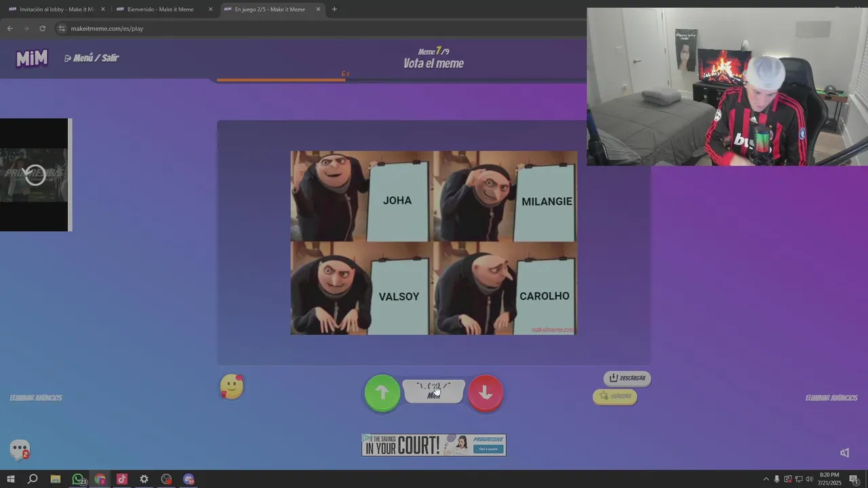This screenshot has width=868, height=488.
Task: Go back in browser history
Action: tap(9, 28)
